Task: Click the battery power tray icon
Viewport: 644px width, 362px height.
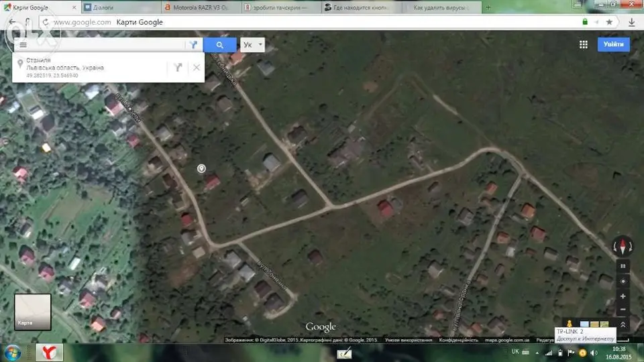Action: coord(559,353)
